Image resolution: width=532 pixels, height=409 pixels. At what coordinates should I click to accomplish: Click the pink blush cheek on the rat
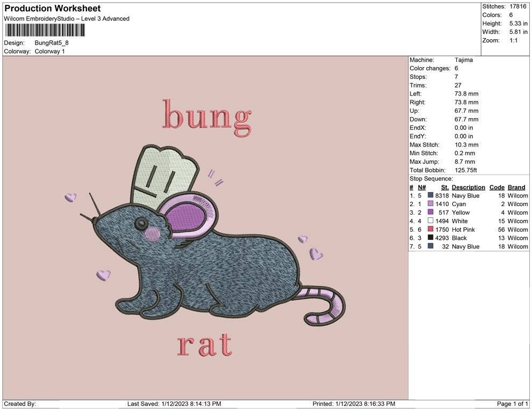(x=153, y=234)
